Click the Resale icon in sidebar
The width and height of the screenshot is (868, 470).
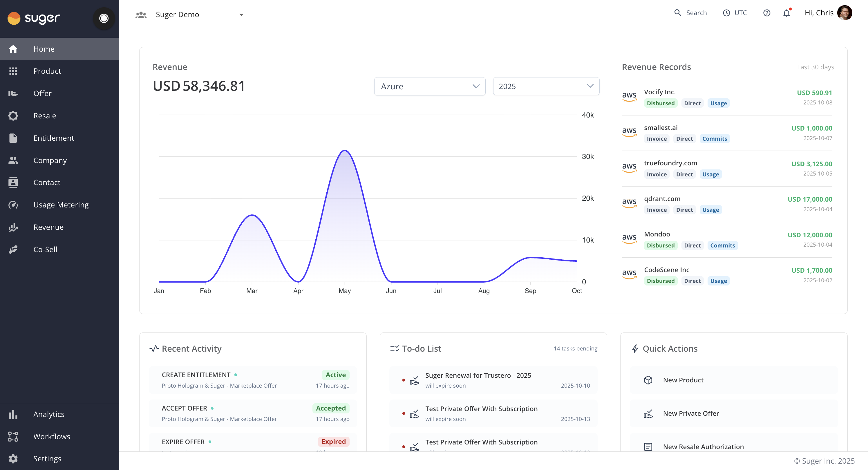13,115
